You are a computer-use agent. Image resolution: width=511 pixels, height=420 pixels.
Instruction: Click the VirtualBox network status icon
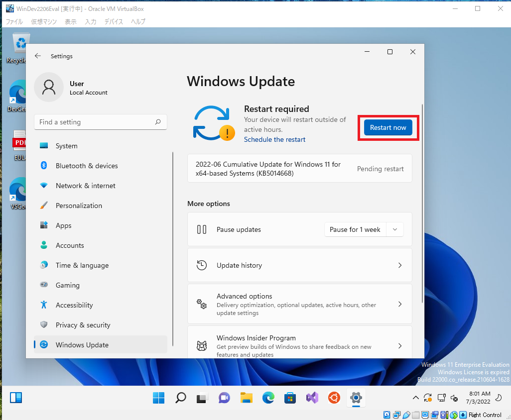396,415
